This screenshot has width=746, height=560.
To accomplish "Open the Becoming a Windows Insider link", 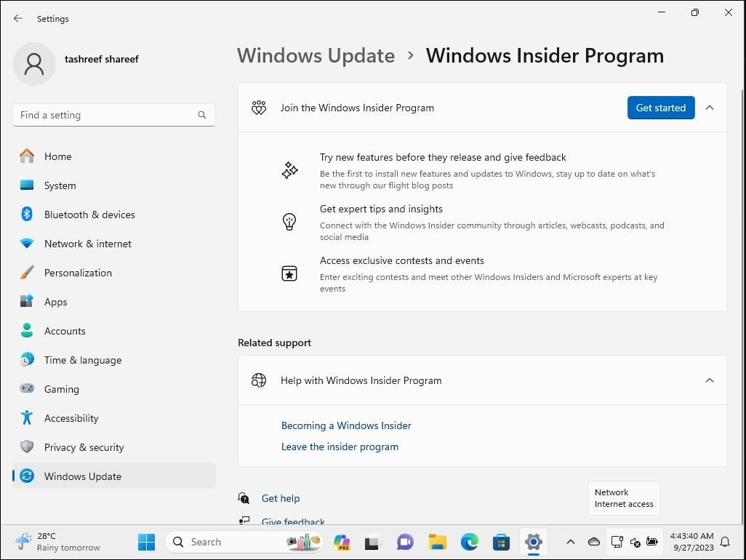I will pos(346,425).
